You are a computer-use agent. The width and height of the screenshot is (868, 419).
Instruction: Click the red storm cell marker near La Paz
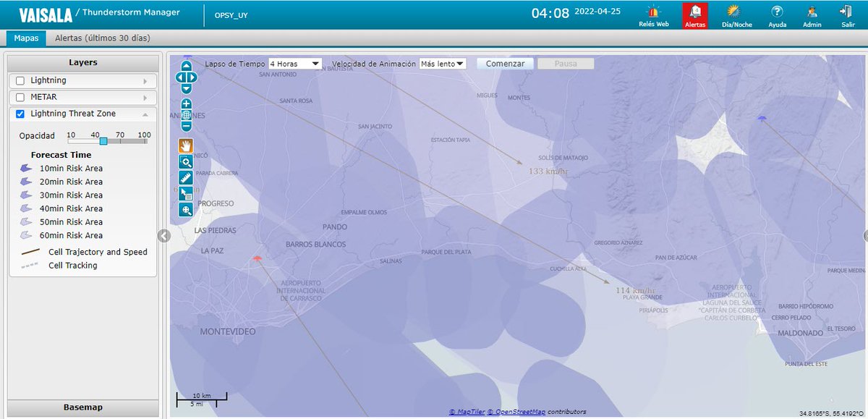tap(256, 258)
